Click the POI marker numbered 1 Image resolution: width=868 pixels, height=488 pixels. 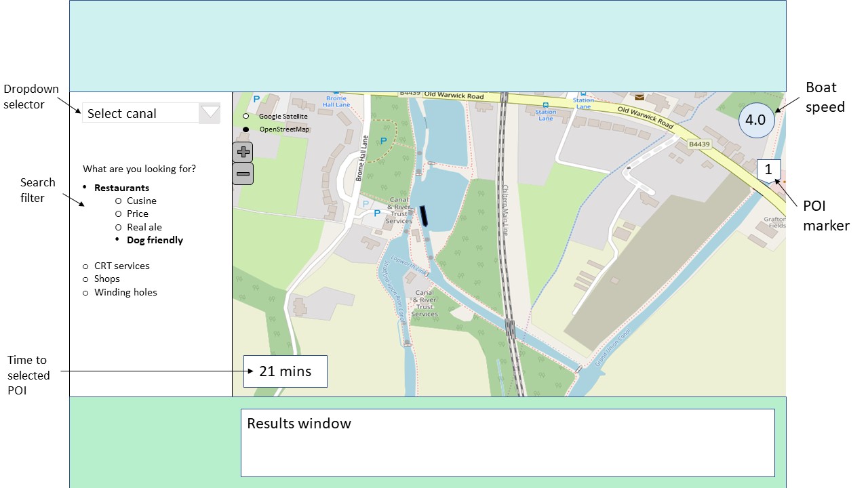tap(768, 170)
